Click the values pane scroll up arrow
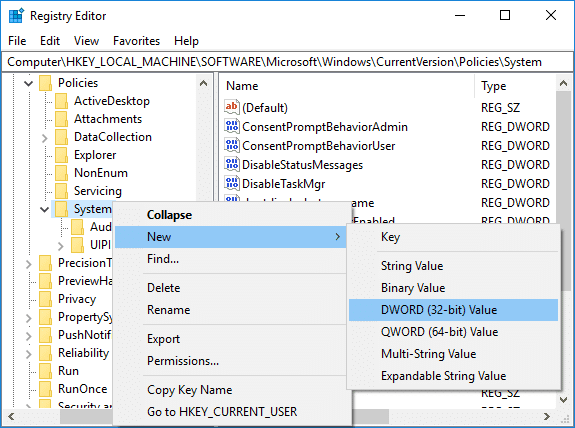Image resolution: width=575 pixels, height=428 pixels. coord(564,83)
